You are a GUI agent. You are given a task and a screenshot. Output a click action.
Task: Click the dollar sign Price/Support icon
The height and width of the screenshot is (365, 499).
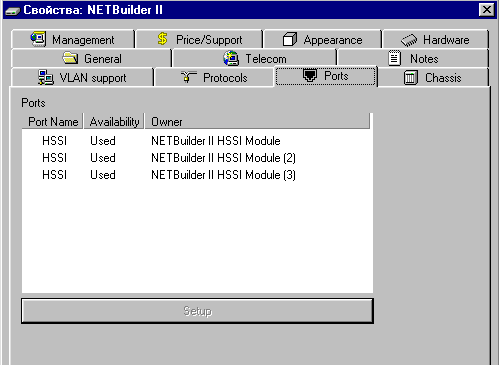click(162, 39)
